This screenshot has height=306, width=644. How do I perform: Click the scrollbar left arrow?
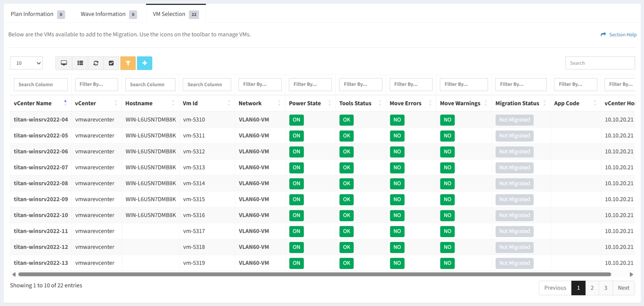click(x=14, y=274)
